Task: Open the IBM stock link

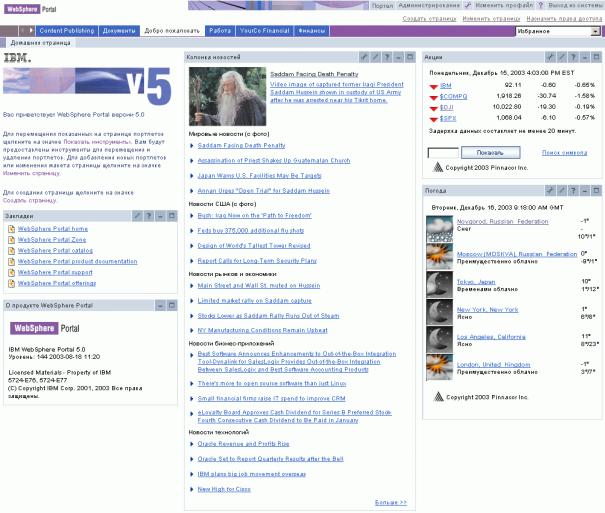Action: pos(446,85)
